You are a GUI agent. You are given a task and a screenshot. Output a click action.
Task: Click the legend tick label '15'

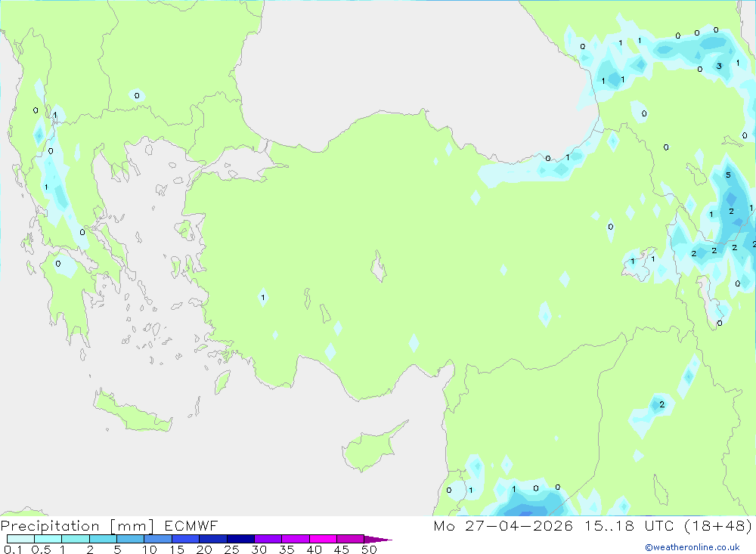[x=177, y=549]
